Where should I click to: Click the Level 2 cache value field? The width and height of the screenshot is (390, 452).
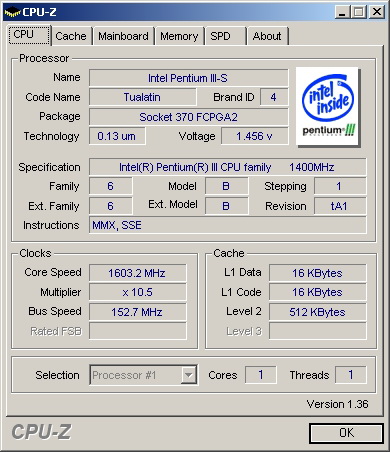[318, 312]
